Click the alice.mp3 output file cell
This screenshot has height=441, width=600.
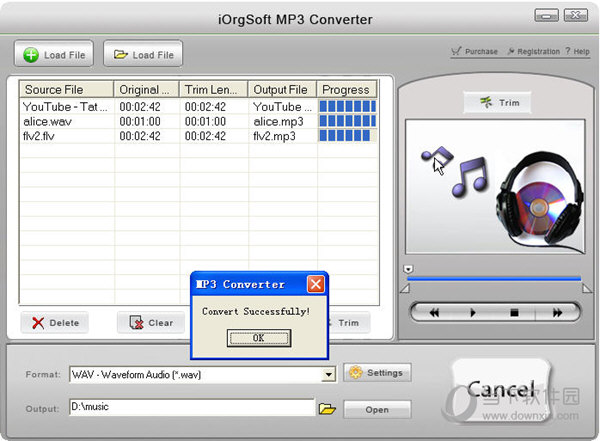278,121
